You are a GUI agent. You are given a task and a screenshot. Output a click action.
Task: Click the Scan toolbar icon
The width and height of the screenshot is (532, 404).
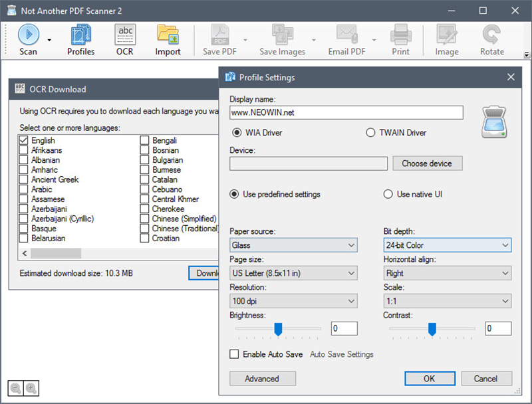[x=29, y=35]
